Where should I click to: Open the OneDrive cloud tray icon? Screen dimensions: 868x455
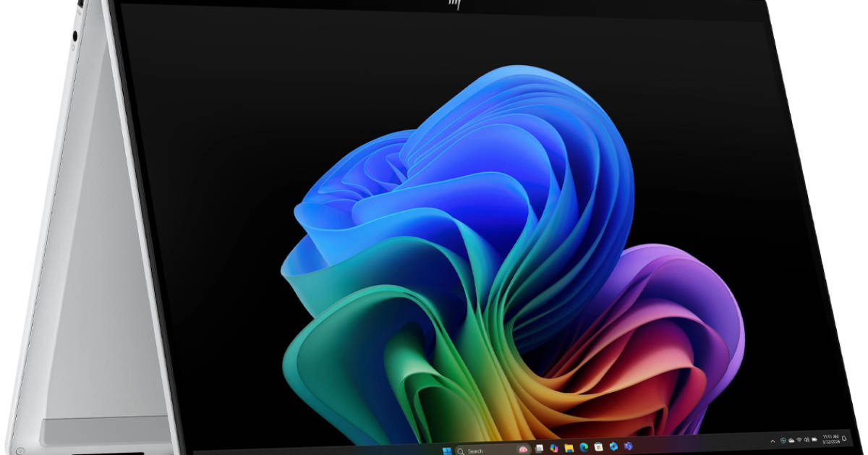(791, 441)
